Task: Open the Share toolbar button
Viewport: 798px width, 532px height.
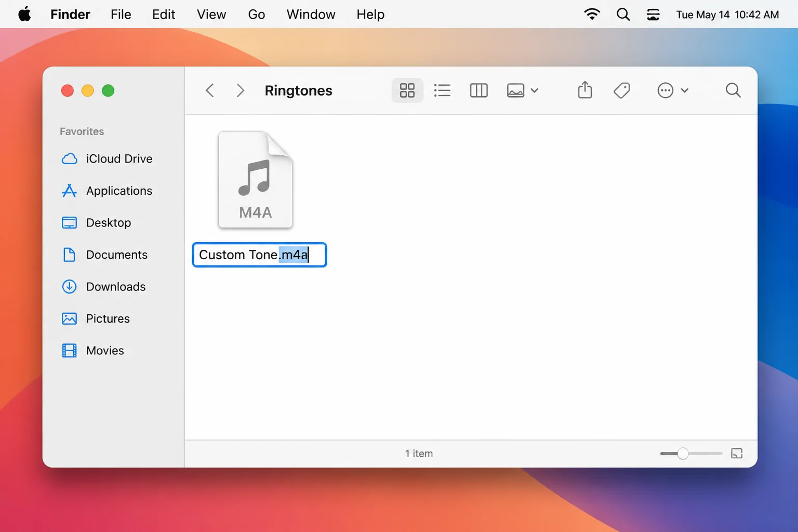Action: (585, 90)
